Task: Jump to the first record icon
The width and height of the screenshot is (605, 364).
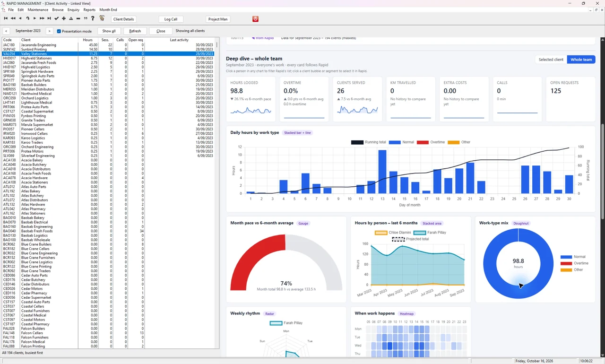Action: (x=6, y=19)
